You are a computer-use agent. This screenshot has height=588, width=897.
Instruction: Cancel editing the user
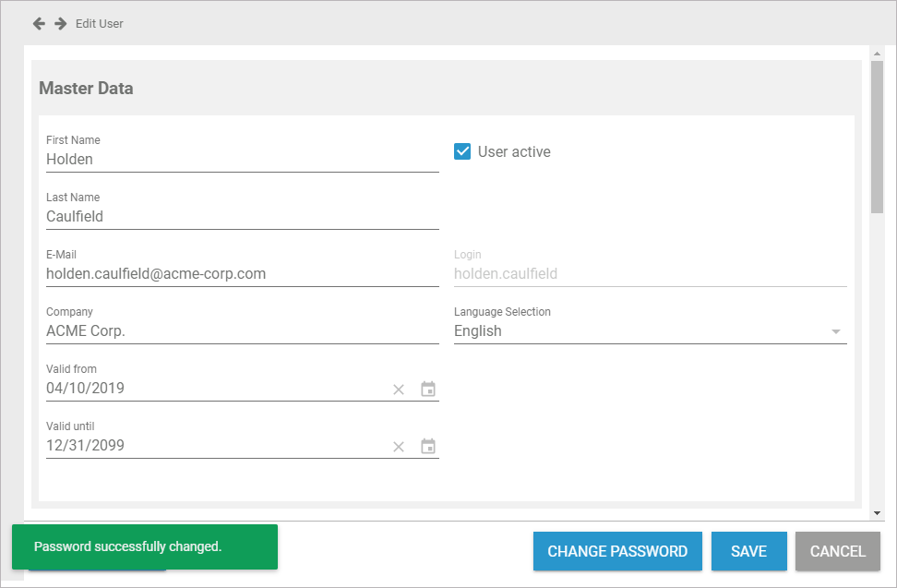pos(837,551)
